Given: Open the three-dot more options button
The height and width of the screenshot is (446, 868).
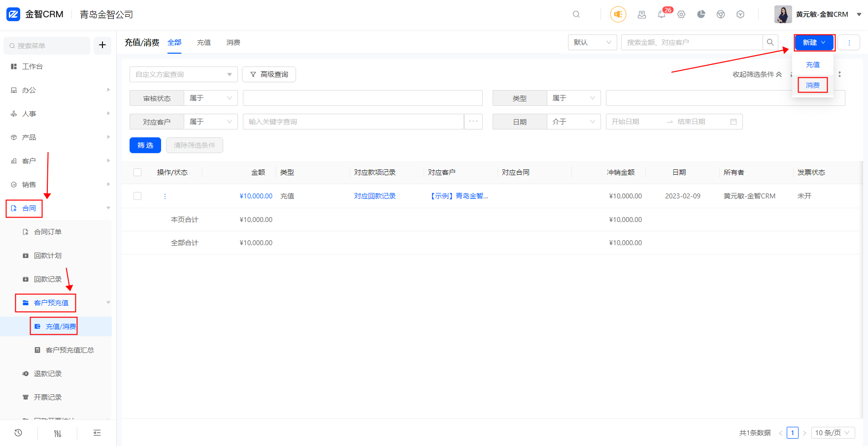Looking at the screenshot, I should [x=849, y=42].
